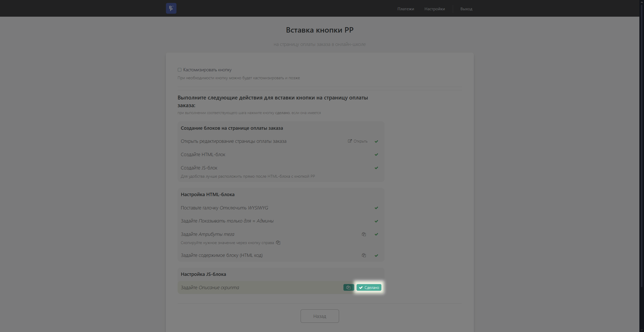Viewport: 644px width, 332px height.
Task: Click checkmark next to Создайте HTML-блок
Action: coord(376,155)
